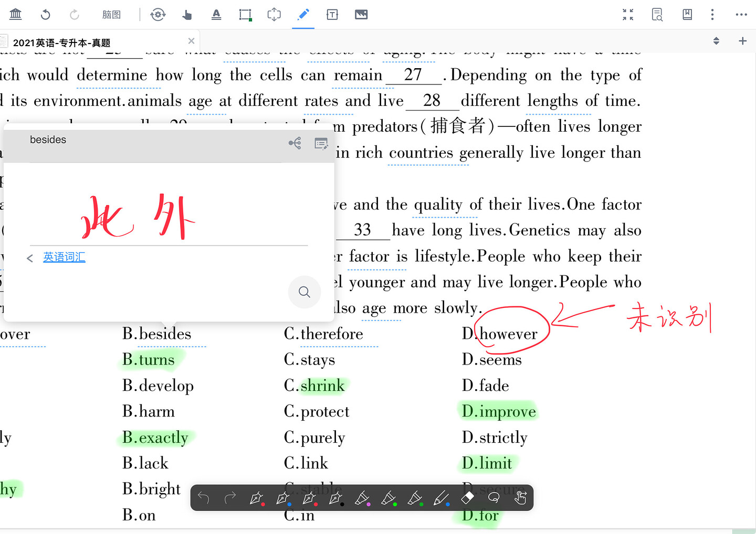
Task: Click the round magnifier search button
Action: coord(304,292)
